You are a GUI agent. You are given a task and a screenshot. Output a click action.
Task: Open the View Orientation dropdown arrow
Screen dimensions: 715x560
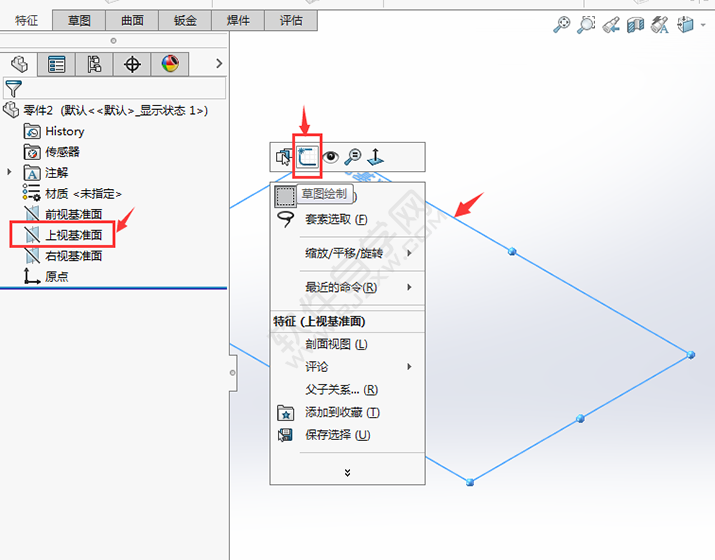(x=703, y=25)
